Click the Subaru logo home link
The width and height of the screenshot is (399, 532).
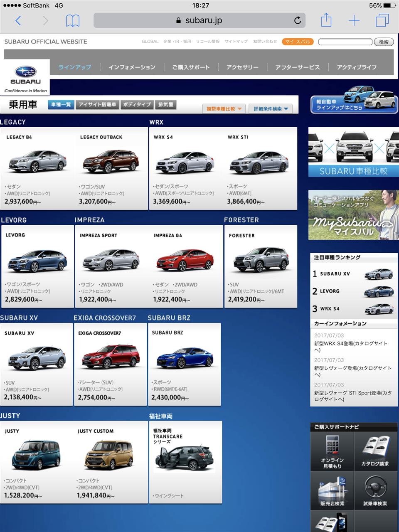coord(26,76)
